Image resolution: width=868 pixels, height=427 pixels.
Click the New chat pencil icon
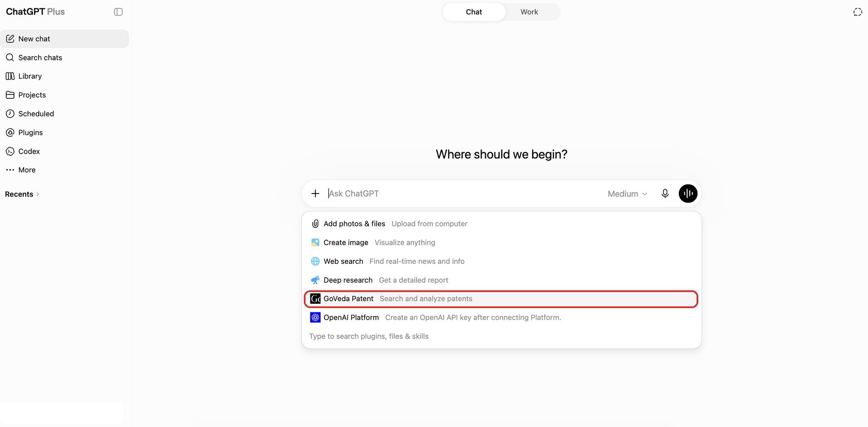point(10,39)
